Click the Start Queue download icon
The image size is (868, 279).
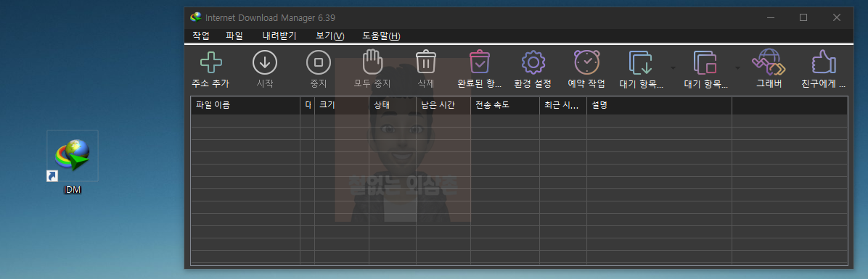[641, 62]
